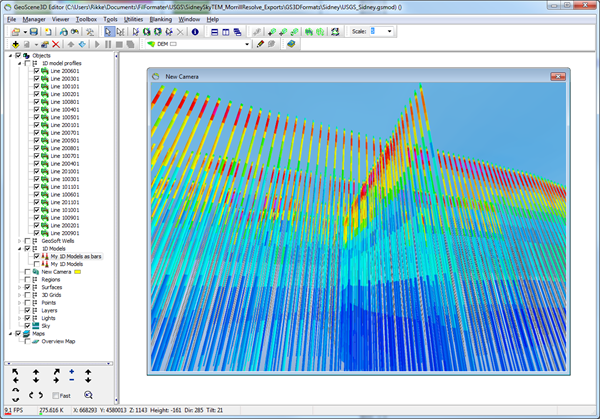Click the up-left diagonal navigation arrow
The image size is (600, 419).
pos(15,372)
